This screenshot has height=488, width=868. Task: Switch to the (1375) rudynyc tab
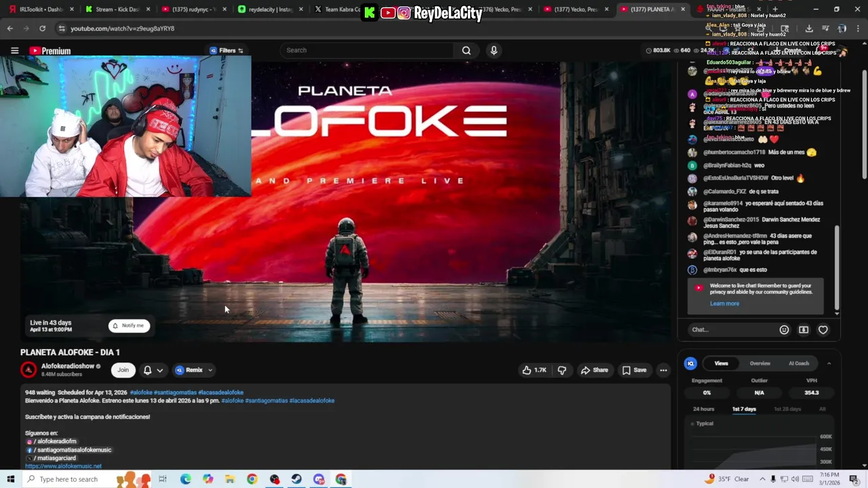[193, 9]
